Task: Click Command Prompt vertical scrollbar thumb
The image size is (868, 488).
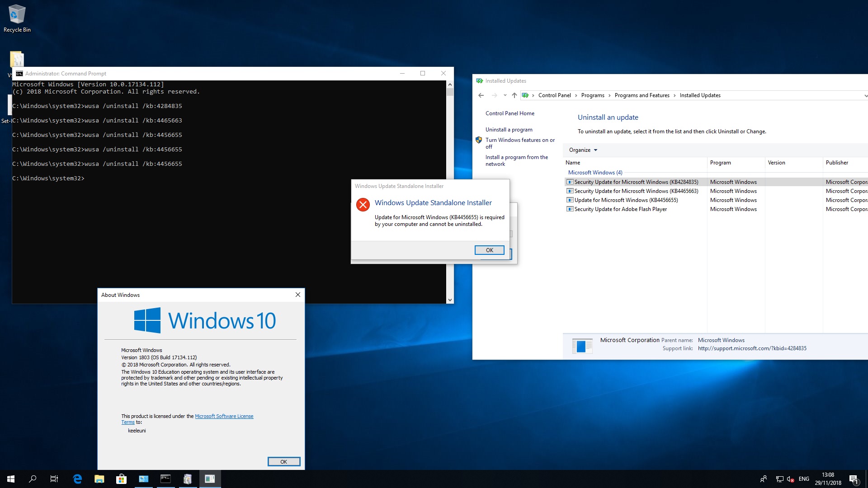Action: point(450,92)
